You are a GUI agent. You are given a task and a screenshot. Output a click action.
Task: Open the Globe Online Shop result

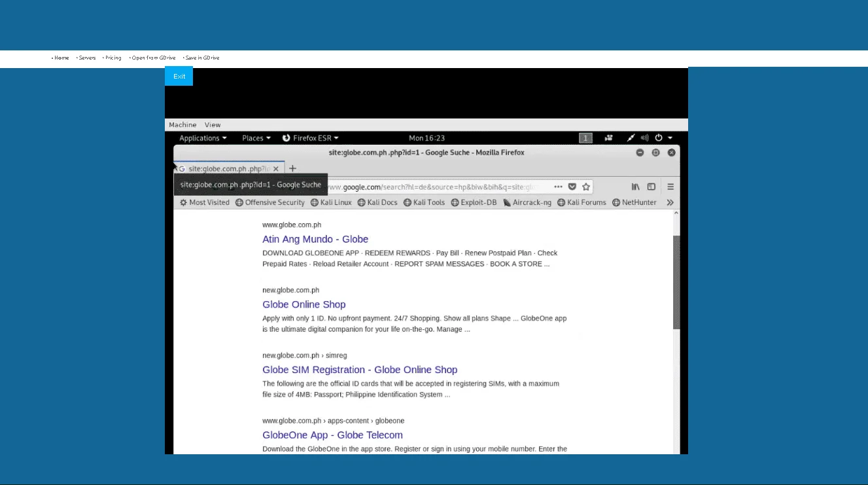[x=304, y=304]
